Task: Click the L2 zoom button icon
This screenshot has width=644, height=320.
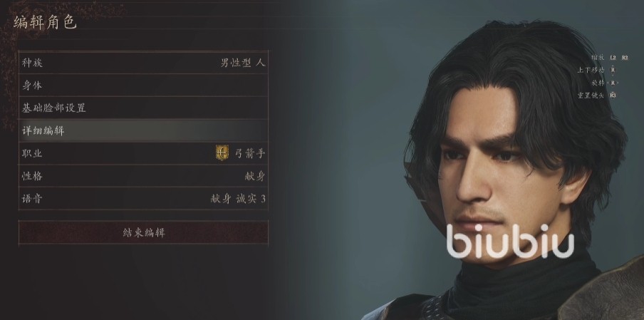Action: coord(613,58)
